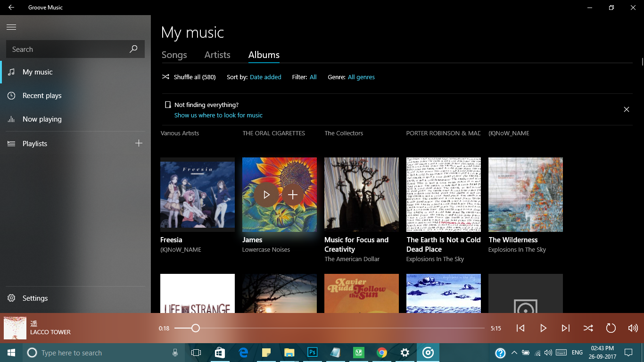644x362 pixels.
Task: Open Google Chrome from the taskbar
Action: [382, 353]
